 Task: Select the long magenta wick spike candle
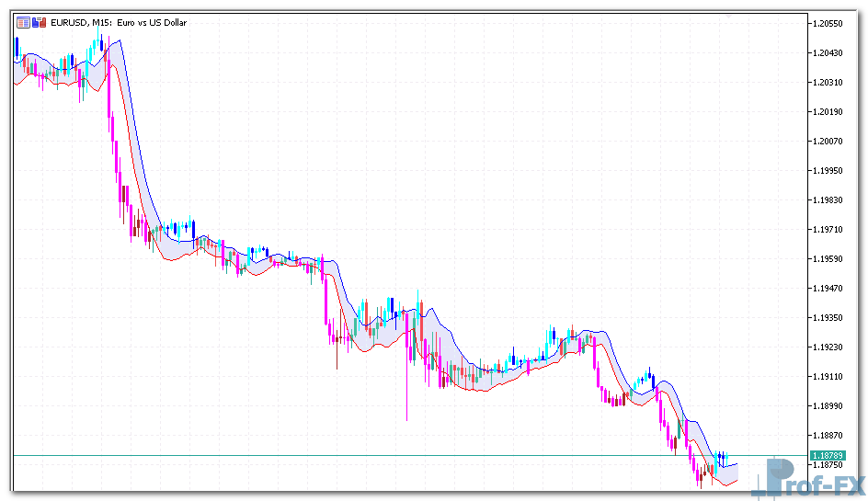(x=406, y=386)
